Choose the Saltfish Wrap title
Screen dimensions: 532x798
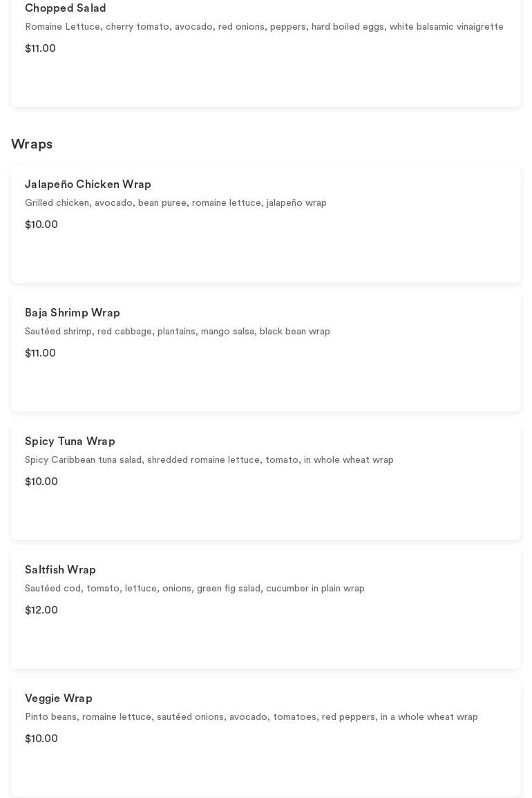[60, 570]
